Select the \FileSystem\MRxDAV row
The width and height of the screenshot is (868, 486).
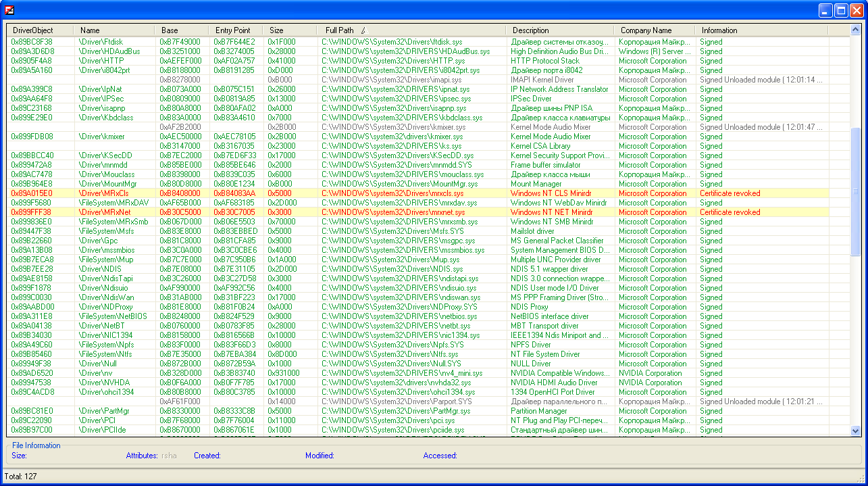coord(417,203)
